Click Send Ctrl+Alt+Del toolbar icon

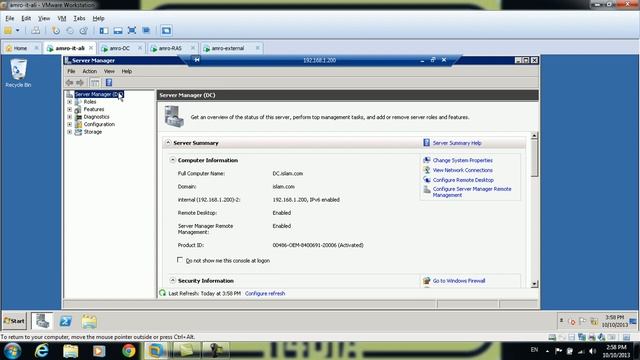tap(36, 31)
